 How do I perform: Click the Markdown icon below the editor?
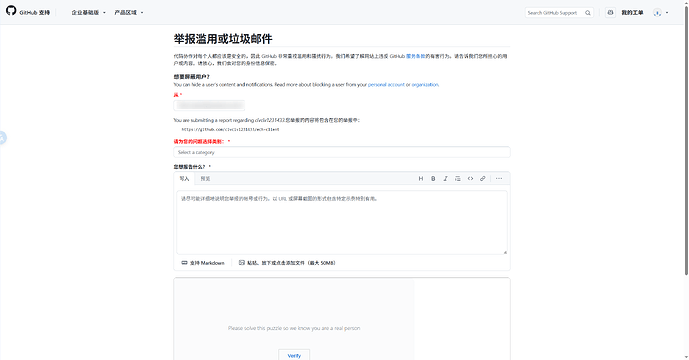coord(185,263)
